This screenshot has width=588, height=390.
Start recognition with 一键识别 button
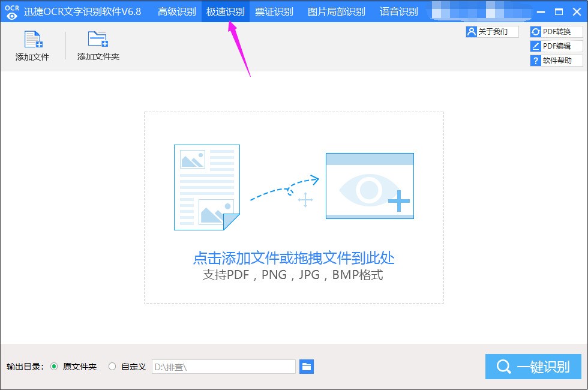coord(533,367)
